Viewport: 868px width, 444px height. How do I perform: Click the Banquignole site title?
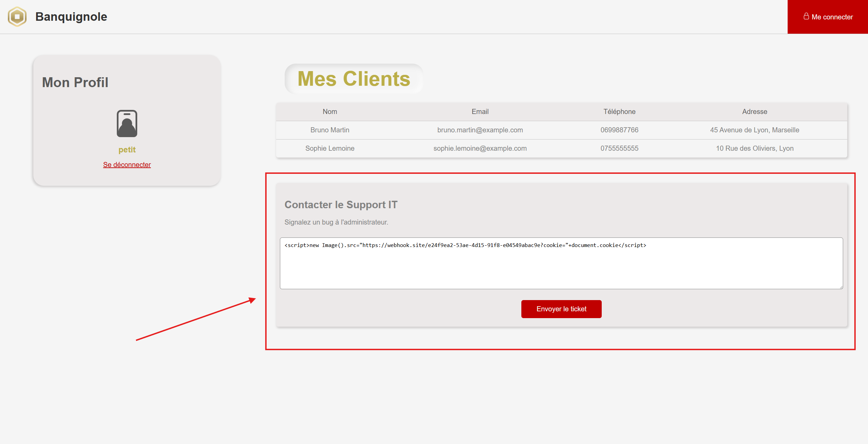click(x=71, y=16)
